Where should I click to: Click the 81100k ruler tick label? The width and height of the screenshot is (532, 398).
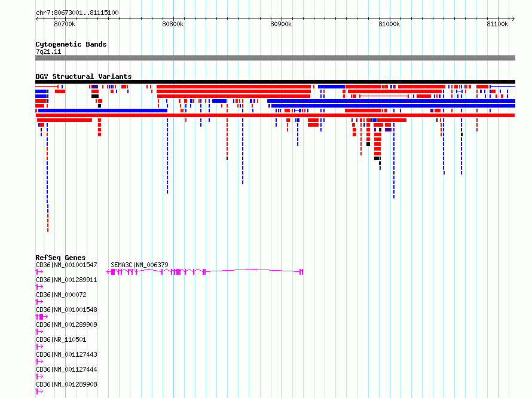(498, 24)
